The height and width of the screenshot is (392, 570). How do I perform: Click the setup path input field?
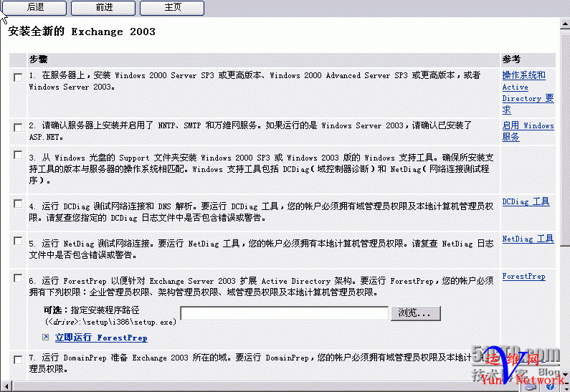(284, 313)
